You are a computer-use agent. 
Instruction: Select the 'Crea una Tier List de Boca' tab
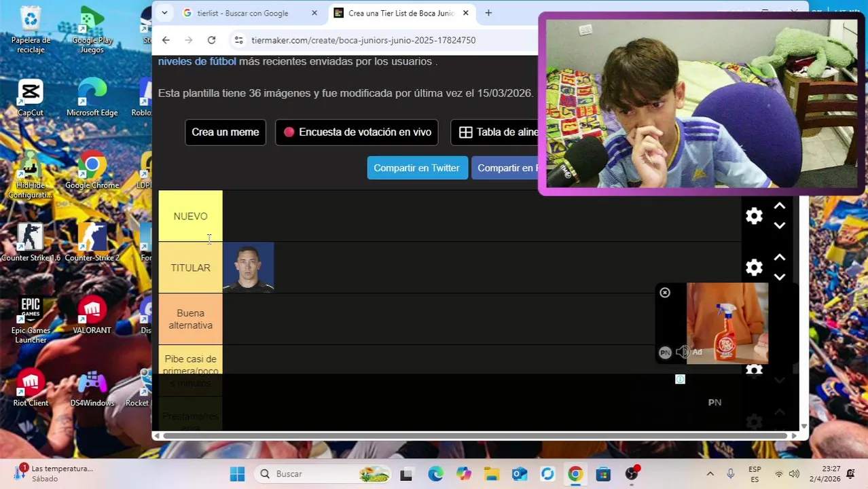pyautogui.click(x=401, y=13)
